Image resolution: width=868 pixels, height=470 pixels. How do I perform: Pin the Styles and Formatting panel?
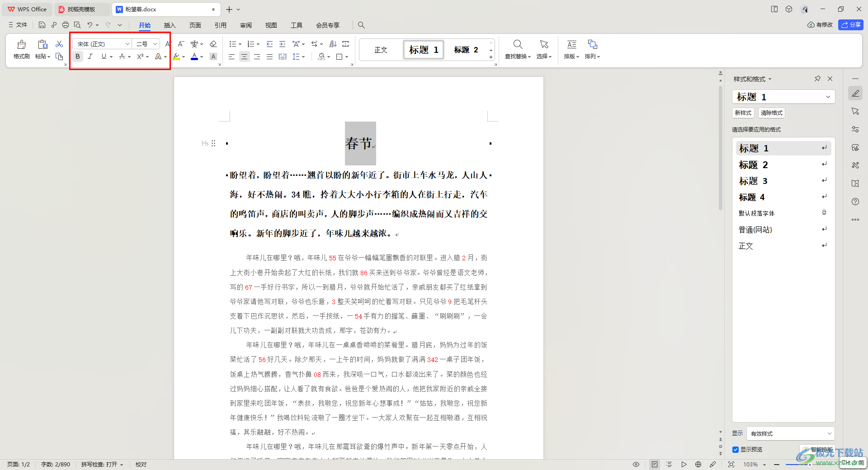[x=817, y=79]
